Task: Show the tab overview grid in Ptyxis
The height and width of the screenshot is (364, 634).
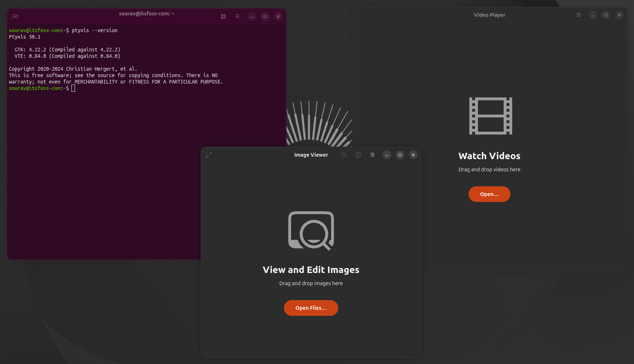Action: [x=223, y=16]
